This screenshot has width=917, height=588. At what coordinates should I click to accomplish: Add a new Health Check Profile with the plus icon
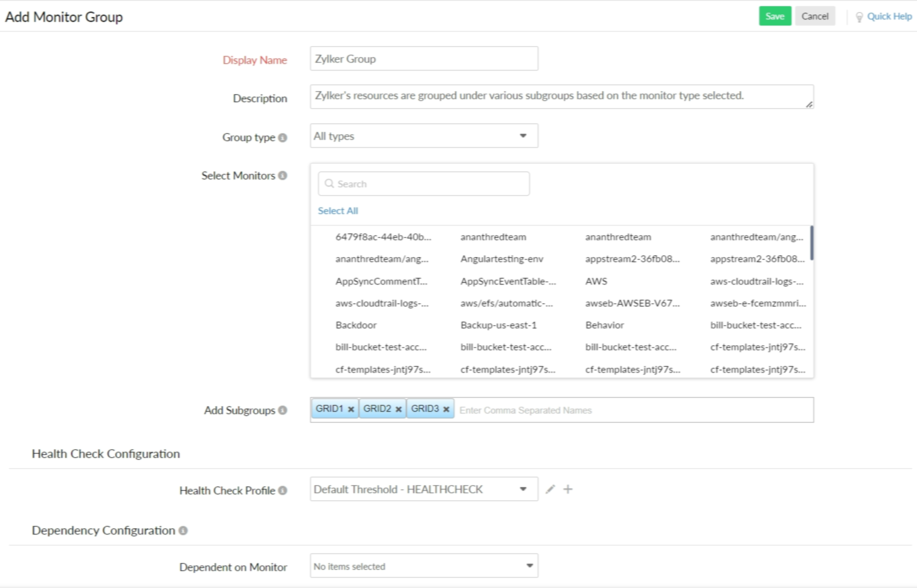click(567, 488)
